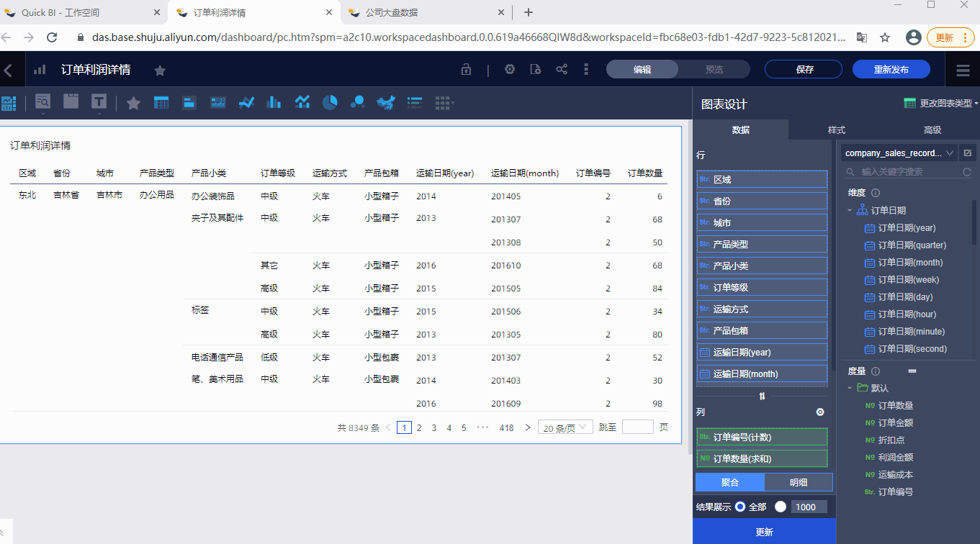Screen dimensions: 980x544
Task: Reload the browser page
Action: coord(52,37)
